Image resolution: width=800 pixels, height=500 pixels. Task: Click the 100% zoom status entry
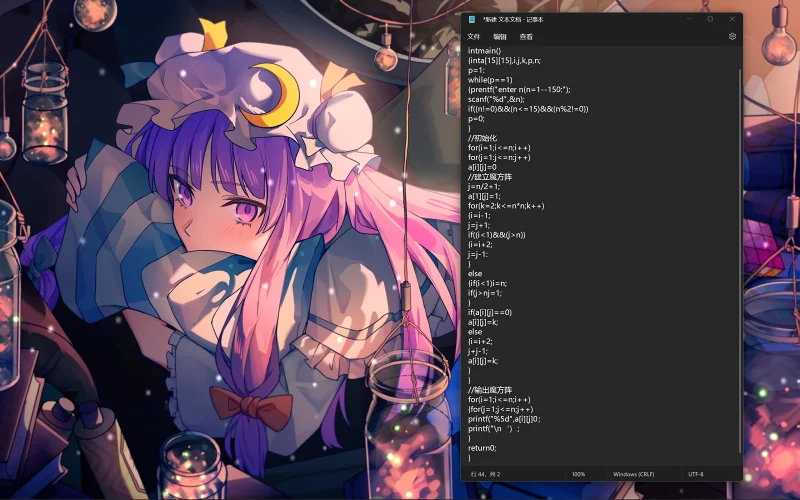pyautogui.click(x=578, y=474)
